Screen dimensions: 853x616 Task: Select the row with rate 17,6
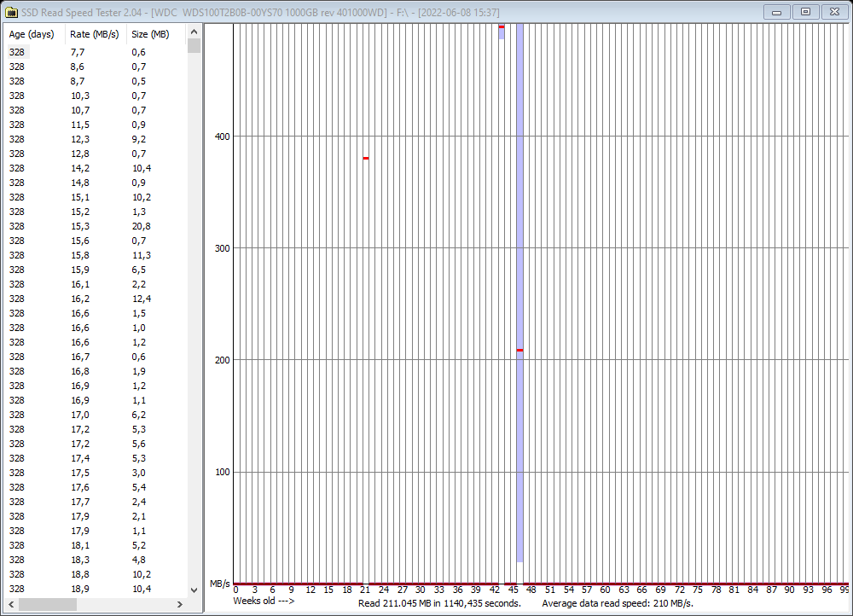coord(96,487)
